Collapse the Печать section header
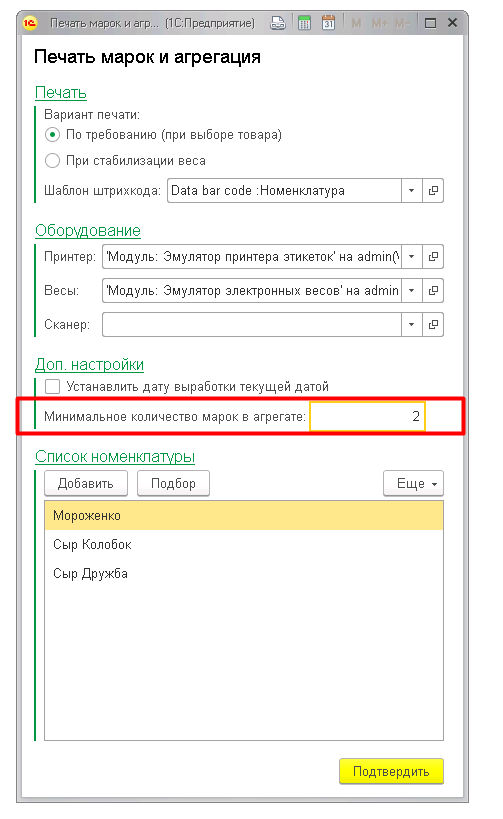 (x=61, y=92)
